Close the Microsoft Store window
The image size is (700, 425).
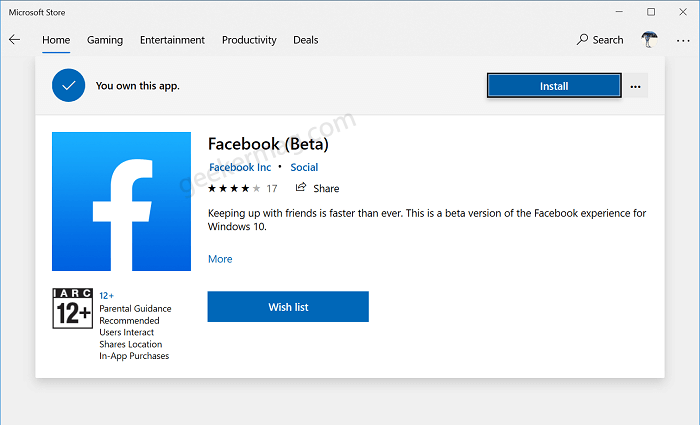point(683,12)
